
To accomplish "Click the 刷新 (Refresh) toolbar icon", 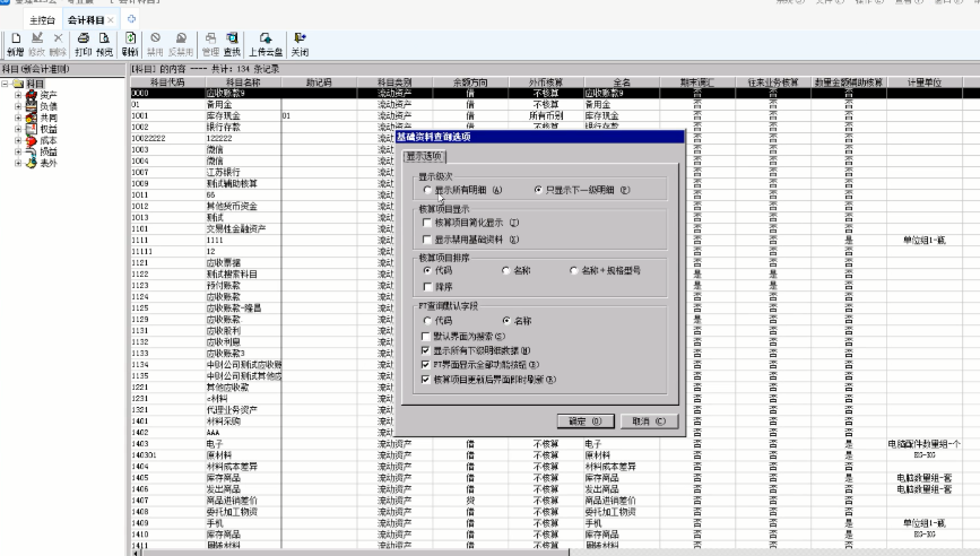I will [130, 44].
